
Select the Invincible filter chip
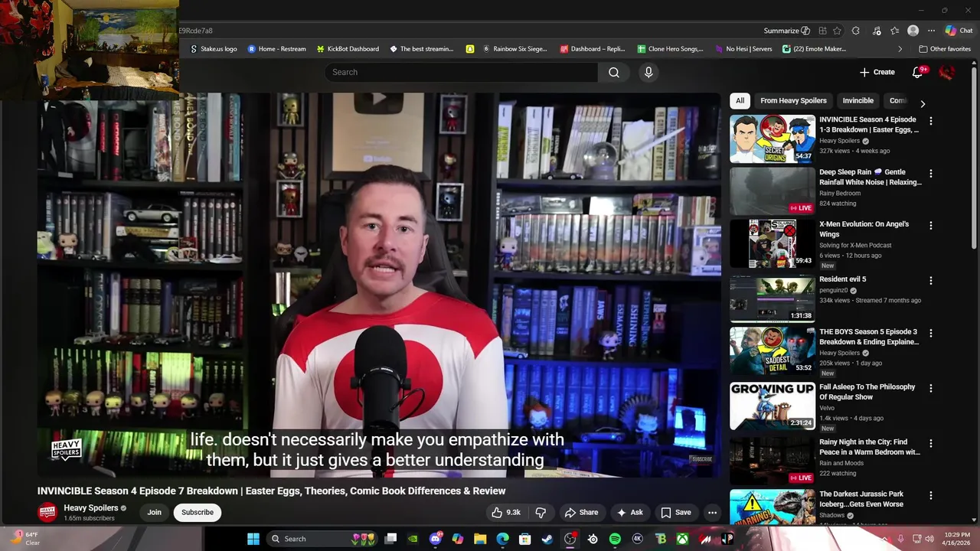tap(857, 100)
